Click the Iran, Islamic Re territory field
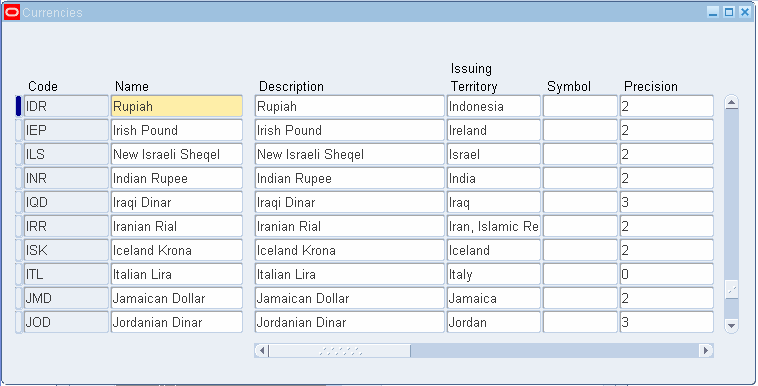Screen dimensions: 758x386 (x=494, y=226)
